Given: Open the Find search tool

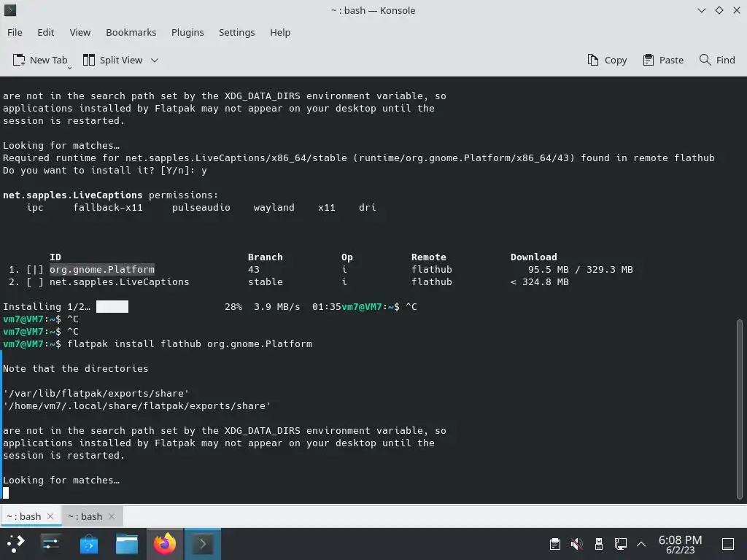Looking at the screenshot, I should (717, 60).
